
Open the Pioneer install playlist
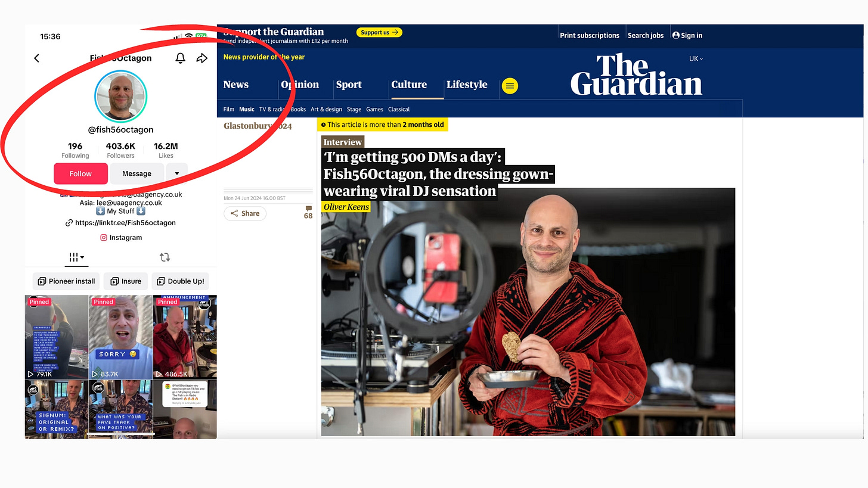point(66,281)
